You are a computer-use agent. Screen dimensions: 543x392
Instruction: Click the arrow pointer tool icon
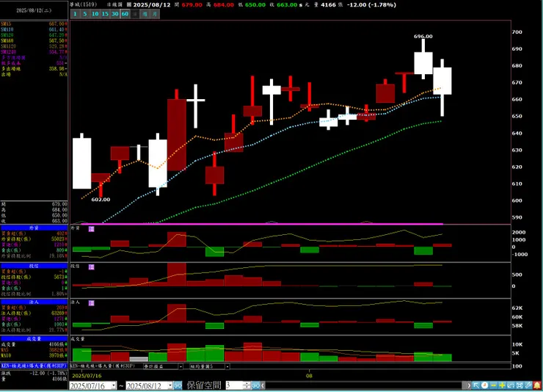[x=476, y=385]
